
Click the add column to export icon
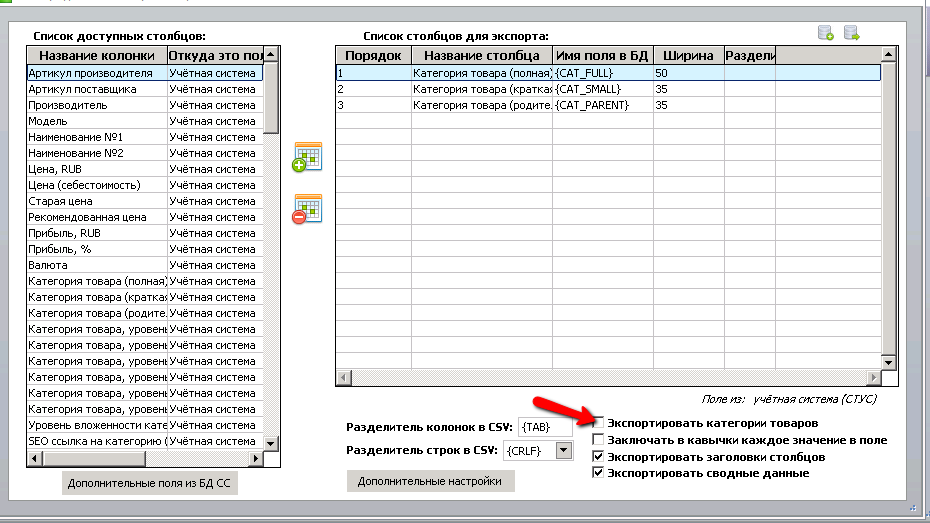point(307,157)
